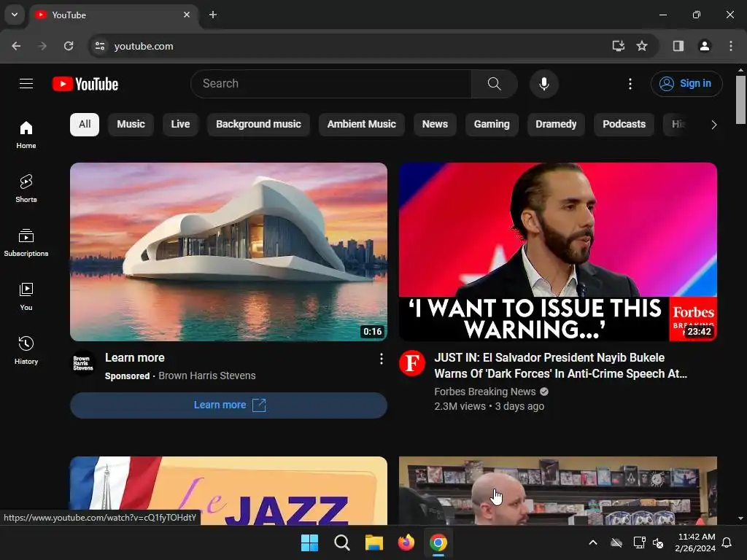Launch Firefox from the taskbar
747x560 pixels.
(406, 542)
